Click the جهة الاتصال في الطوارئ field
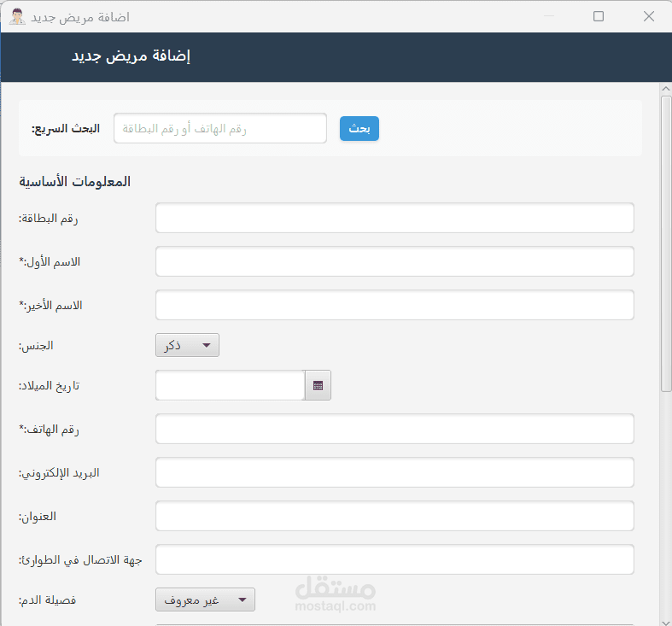This screenshot has width=672, height=626. [394, 559]
